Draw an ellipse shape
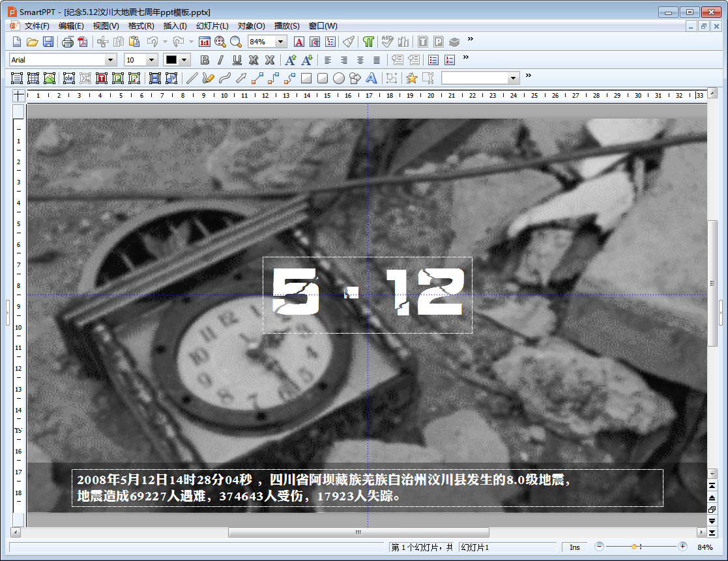 pos(339,78)
